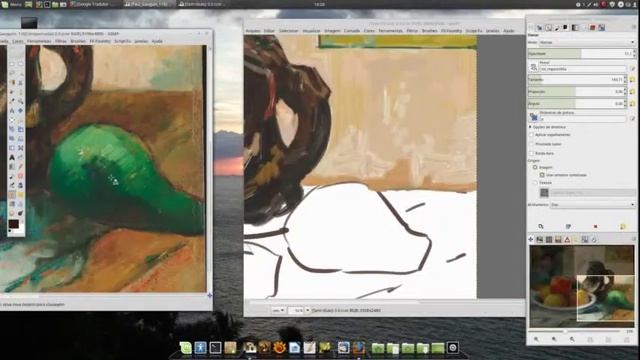Screen dimensions: 640x360
Task: Reset tool options to defaults icon
Action: coord(622,226)
